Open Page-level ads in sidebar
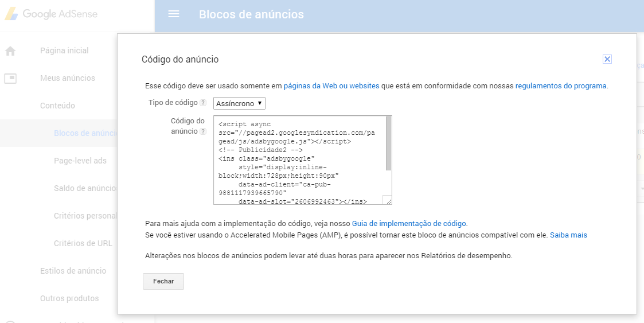 (x=80, y=161)
